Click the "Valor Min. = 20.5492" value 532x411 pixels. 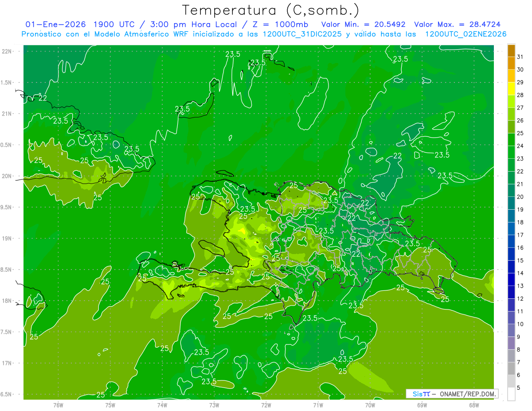tap(364, 24)
